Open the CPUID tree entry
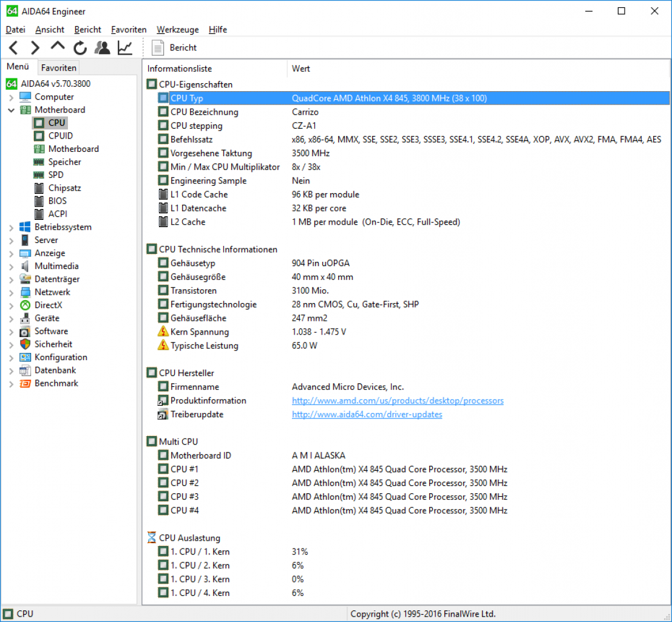The height and width of the screenshot is (622, 672). [61, 135]
